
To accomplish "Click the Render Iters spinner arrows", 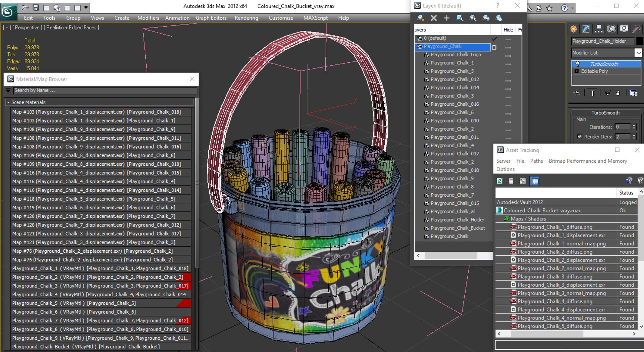I will pos(634,137).
